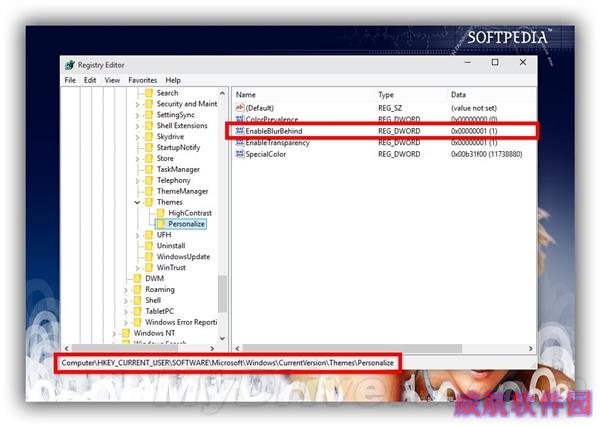600x427 pixels.
Task: Click the TabletPC folder icon
Action: 137,311
